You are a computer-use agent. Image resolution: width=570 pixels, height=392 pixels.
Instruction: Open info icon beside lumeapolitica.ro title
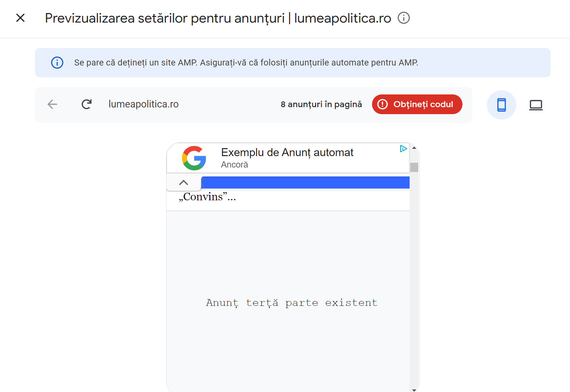coord(404,18)
